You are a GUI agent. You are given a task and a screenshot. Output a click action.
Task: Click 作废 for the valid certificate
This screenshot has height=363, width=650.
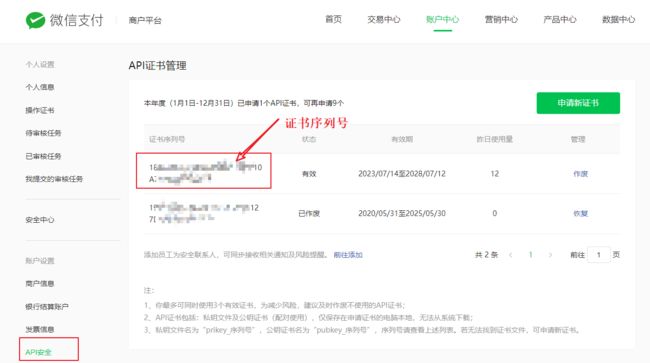(580, 174)
